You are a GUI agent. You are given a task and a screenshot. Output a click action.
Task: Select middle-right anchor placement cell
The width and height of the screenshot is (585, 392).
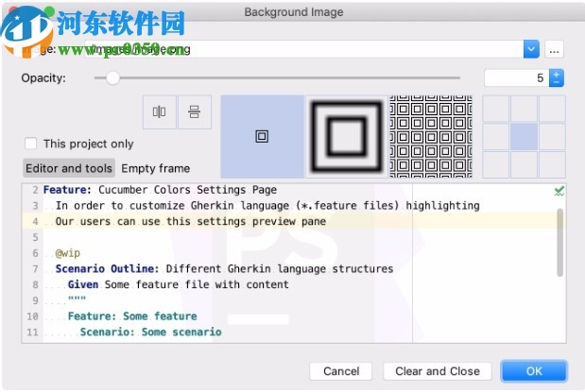(552, 137)
